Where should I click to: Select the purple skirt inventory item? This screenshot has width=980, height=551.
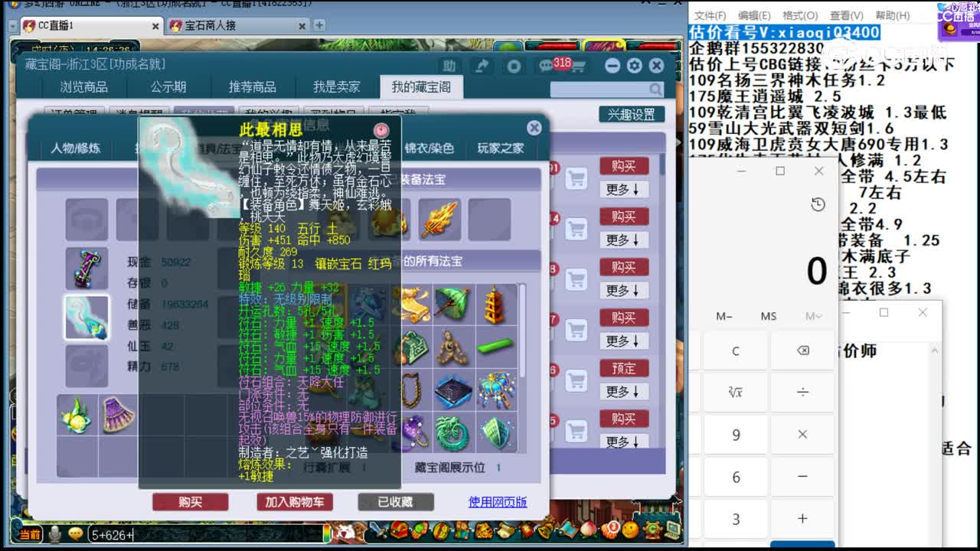(x=117, y=415)
